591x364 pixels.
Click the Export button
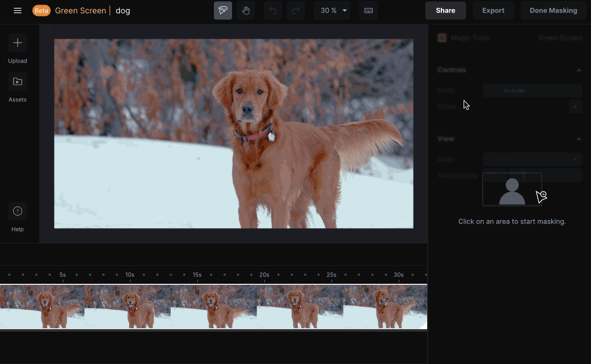493,11
